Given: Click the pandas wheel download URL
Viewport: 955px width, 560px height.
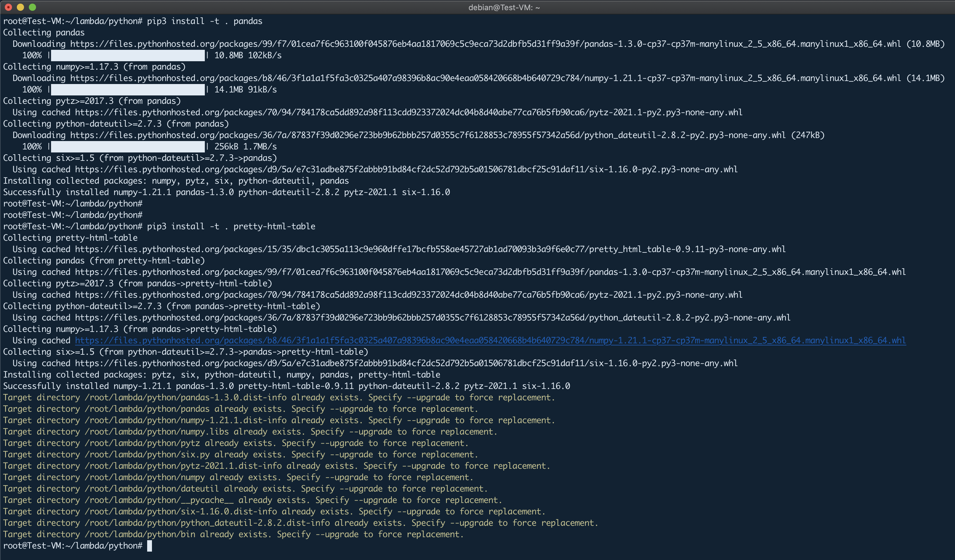Looking at the screenshot, I should click(x=485, y=44).
